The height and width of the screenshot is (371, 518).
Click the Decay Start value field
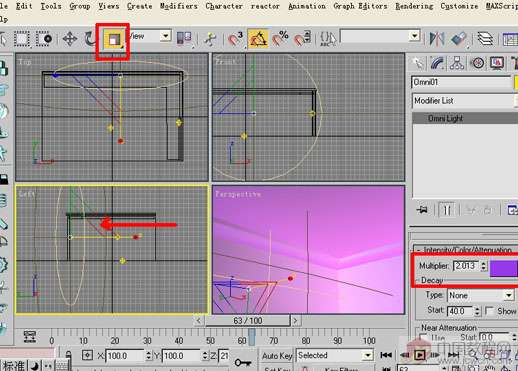pyautogui.click(x=460, y=311)
